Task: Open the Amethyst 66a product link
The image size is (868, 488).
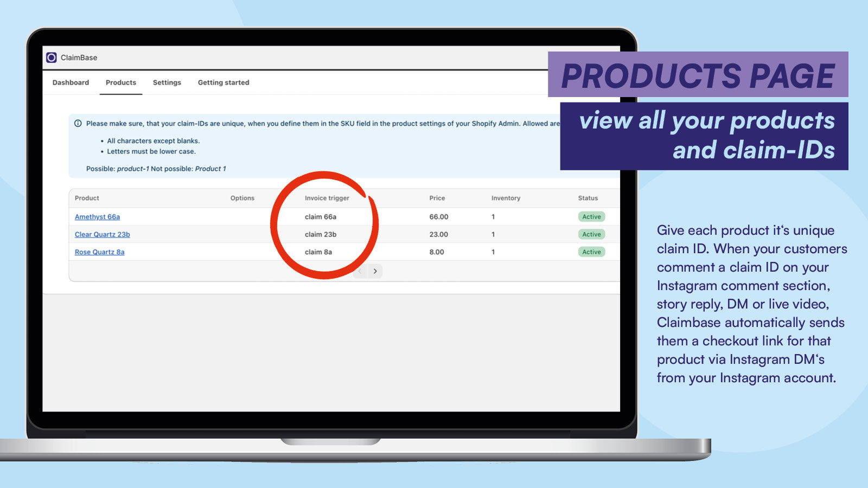Action: coord(97,217)
